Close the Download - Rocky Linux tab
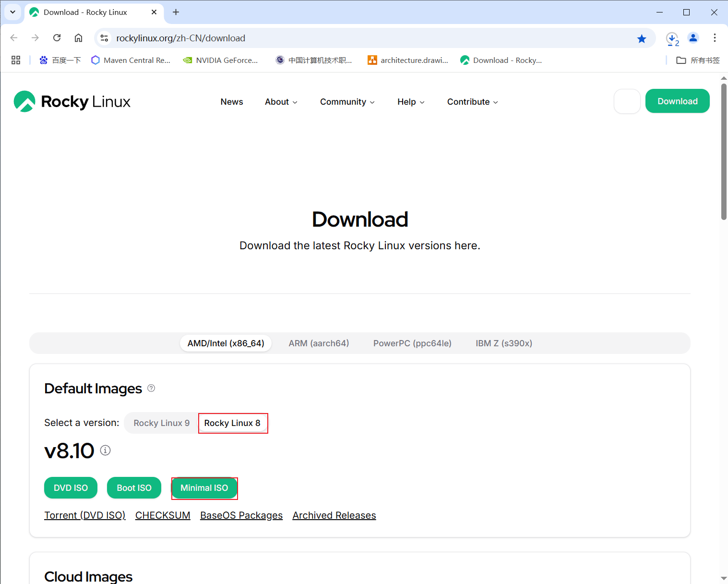 (x=154, y=12)
